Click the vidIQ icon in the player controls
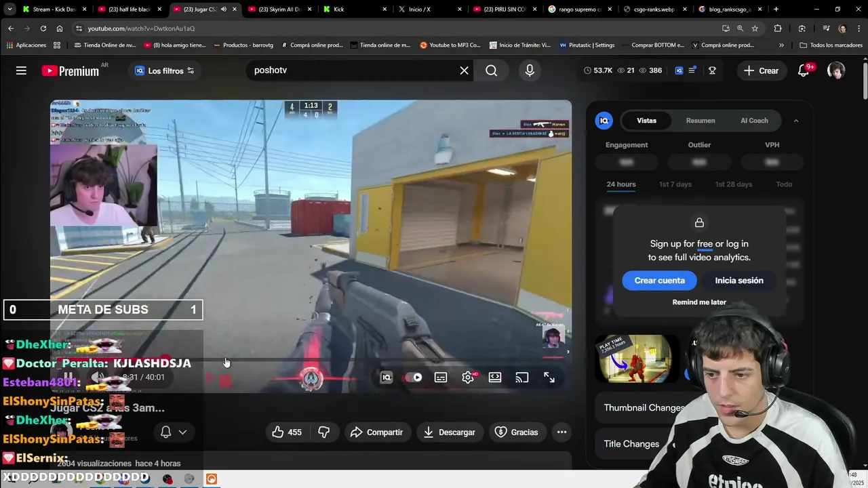This screenshot has height=488, width=868. click(x=386, y=378)
